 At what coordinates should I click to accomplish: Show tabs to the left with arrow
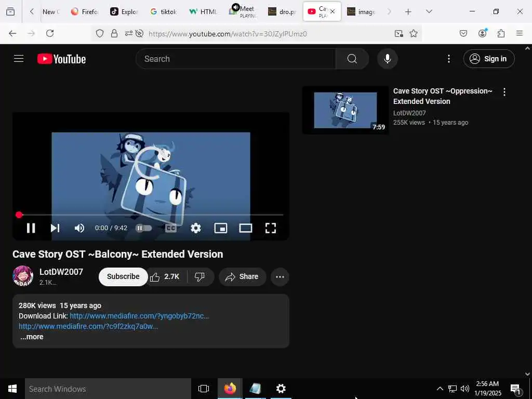click(x=32, y=11)
